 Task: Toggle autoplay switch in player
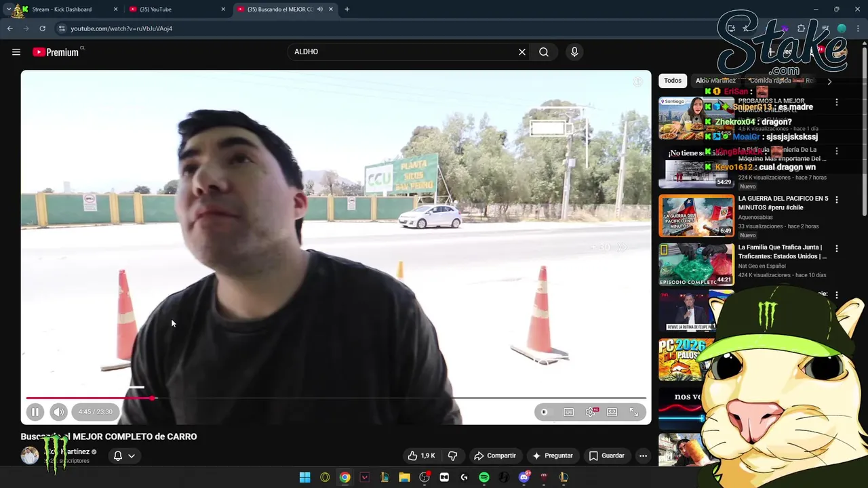(x=544, y=411)
